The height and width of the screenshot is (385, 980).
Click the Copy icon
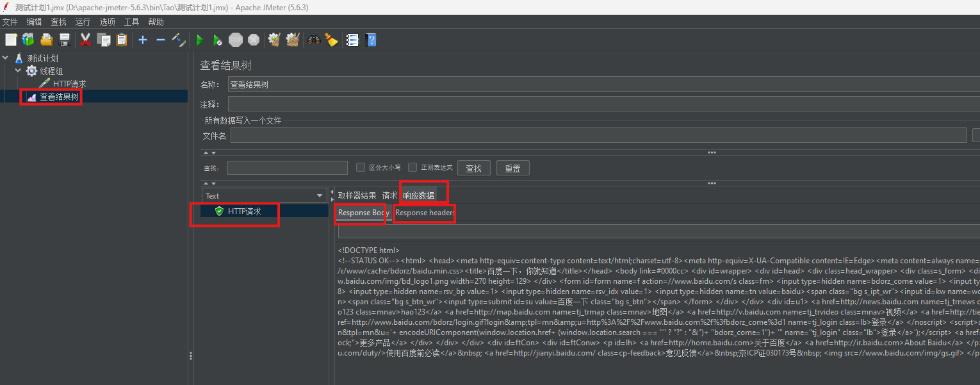click(x=104, y=40)
